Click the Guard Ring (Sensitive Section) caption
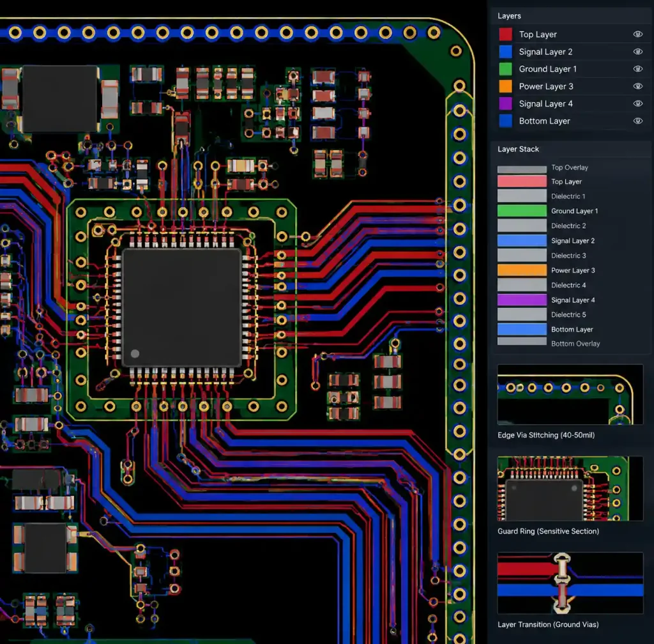 point(548,531)
